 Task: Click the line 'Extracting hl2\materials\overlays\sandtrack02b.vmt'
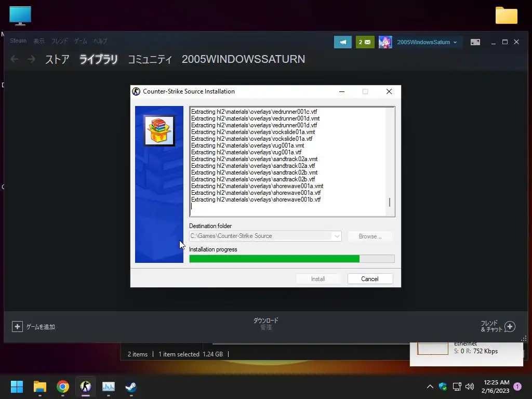tap(255, 172)
